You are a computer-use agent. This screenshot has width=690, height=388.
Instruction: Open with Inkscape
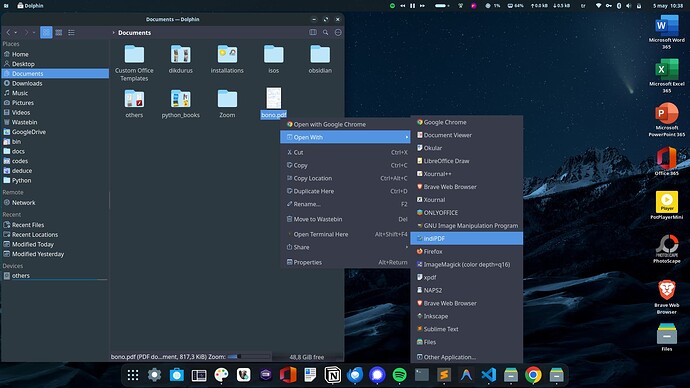click(466, 316)
